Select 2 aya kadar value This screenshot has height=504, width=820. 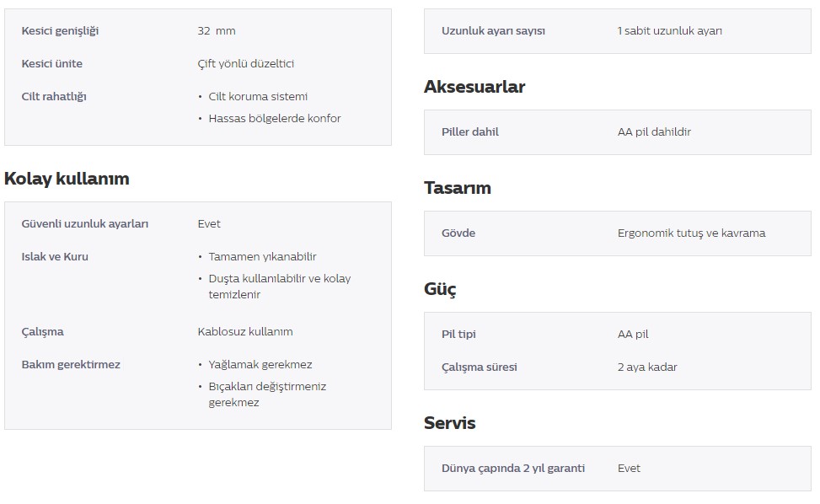647,367
